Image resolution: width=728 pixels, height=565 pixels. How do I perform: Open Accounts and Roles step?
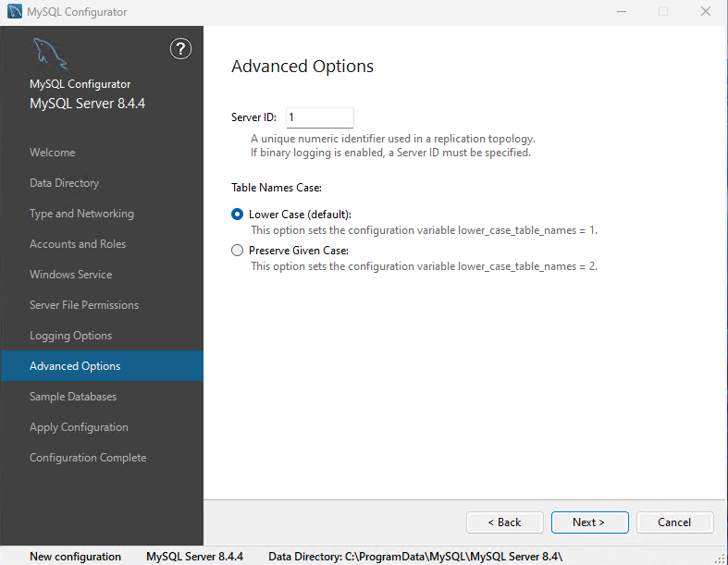(78, 244)
